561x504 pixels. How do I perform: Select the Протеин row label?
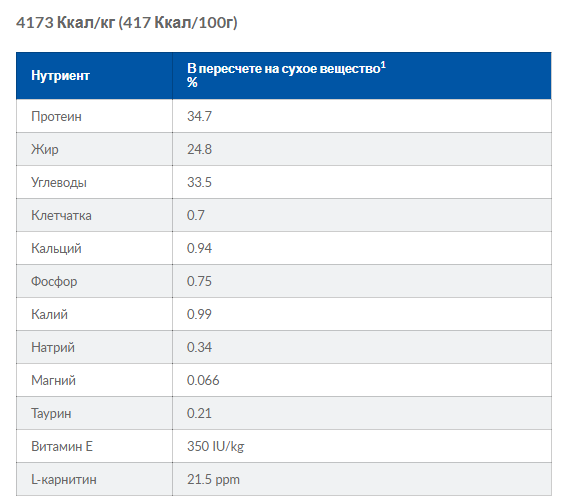pyautogui.click(x=56, y=116)
